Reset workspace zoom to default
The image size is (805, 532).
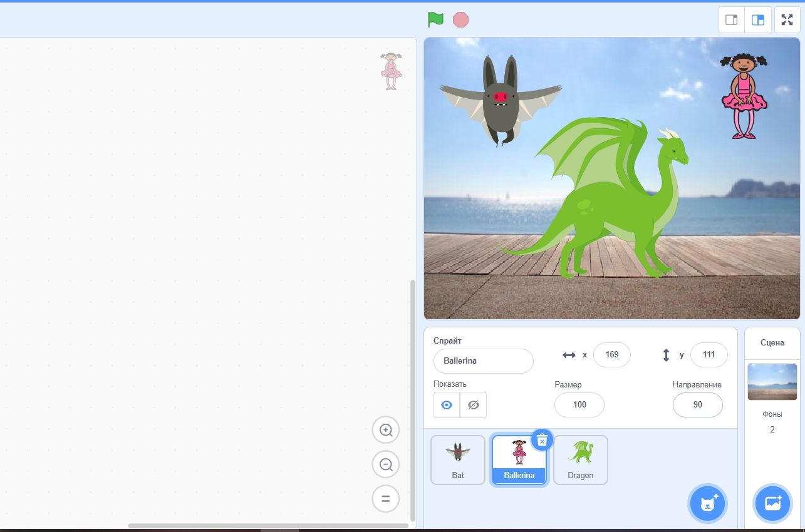click(386, 499)
